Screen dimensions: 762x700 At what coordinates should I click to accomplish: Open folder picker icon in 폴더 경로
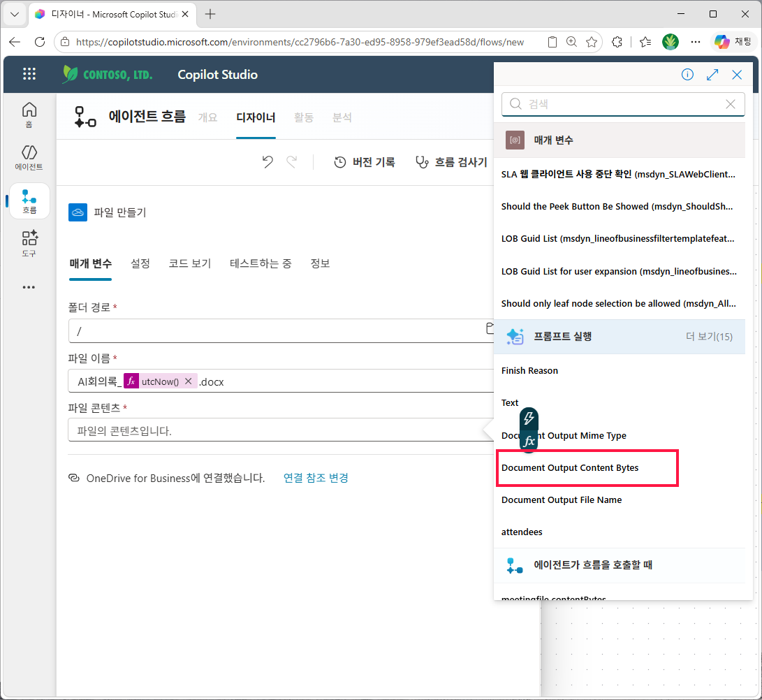click(x=490, y=328)
